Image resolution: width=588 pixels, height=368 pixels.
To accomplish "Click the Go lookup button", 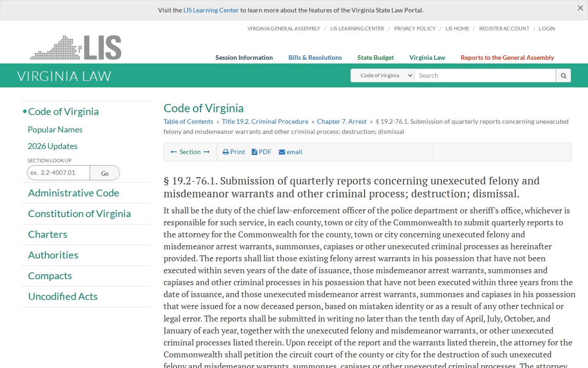I will (x=105, y=173).
